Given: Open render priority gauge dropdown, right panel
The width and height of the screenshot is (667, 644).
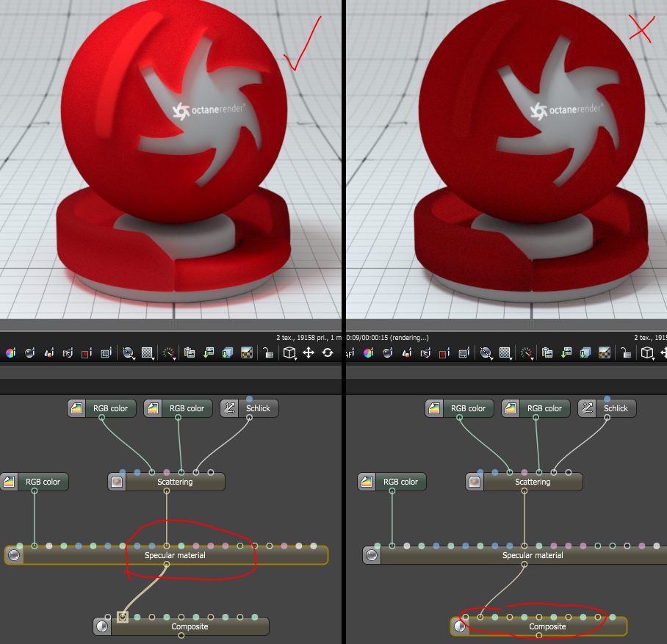Looking at the screenshot, I should tap(527, 353).
